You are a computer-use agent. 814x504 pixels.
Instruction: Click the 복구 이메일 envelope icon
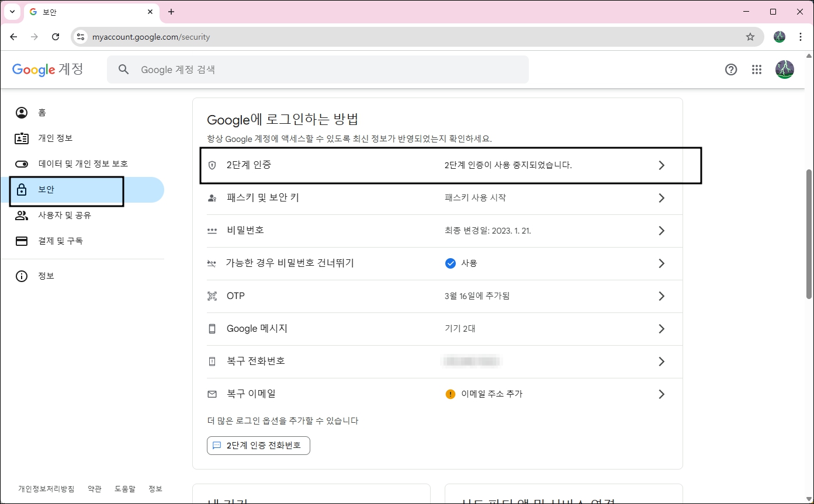coord(212,394)
